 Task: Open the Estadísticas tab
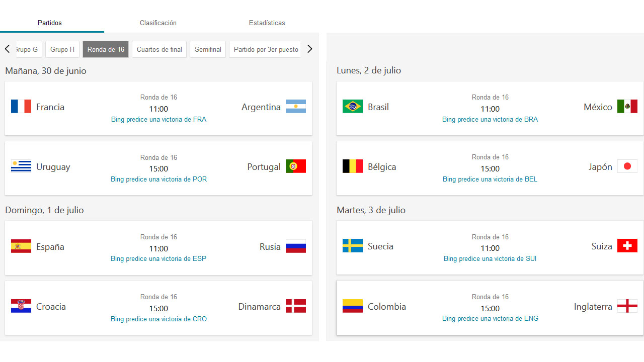click(x=267, y=23)
